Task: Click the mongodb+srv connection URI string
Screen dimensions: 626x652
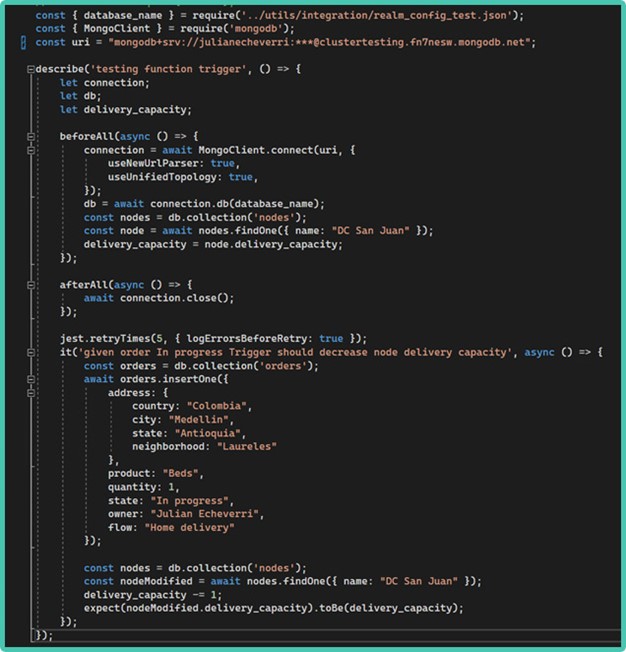Action: (319, 42)
